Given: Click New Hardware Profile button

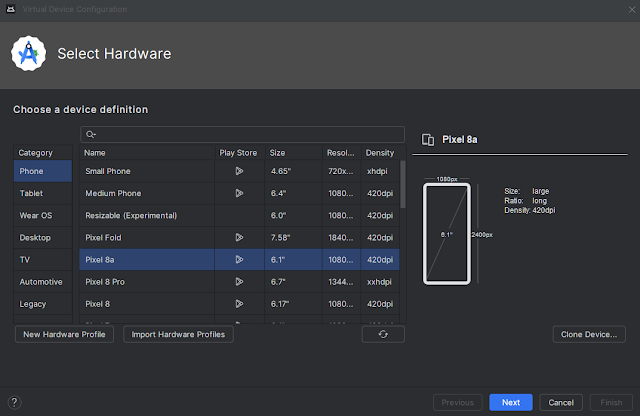Looking at the screenshot, I should click(64, 335).
